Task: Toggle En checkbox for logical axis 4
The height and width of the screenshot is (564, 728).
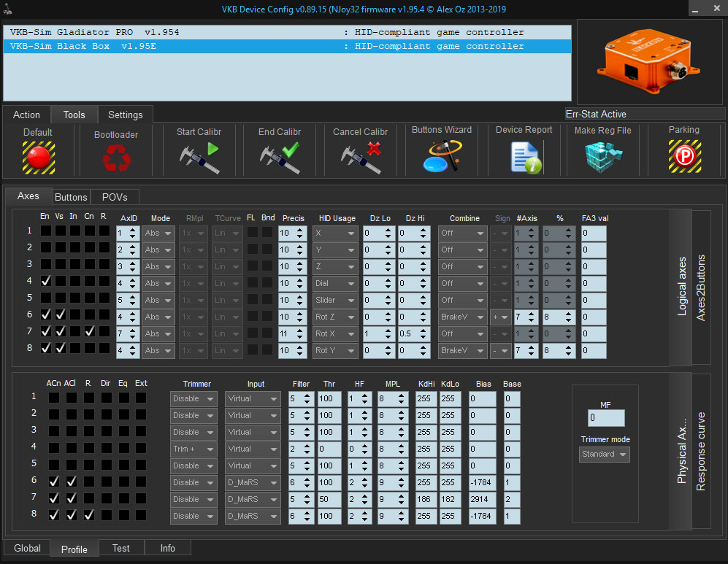Action: click(45, 281)
